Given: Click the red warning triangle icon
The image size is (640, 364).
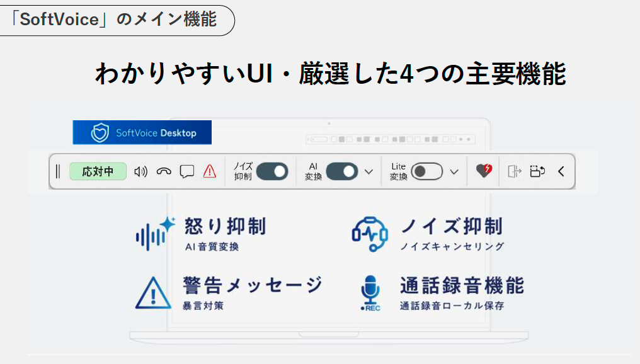Looking at the screenshot, I should pos(210,171).
